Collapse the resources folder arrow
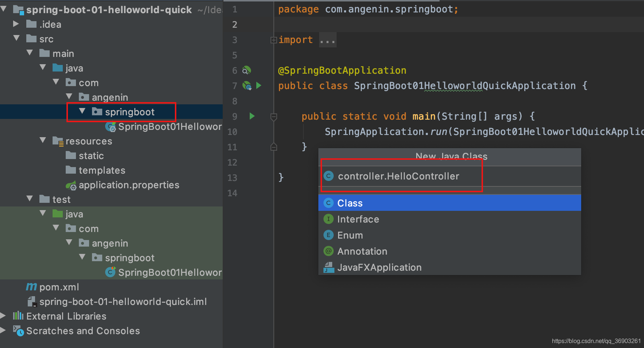Screen dimensions: 644x348 43,140
